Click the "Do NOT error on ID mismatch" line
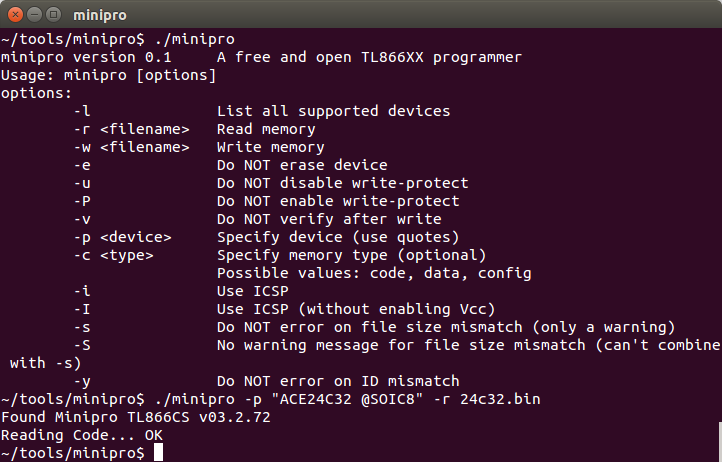The width and height of the screenshot is (722, 462). pos(338,381)
